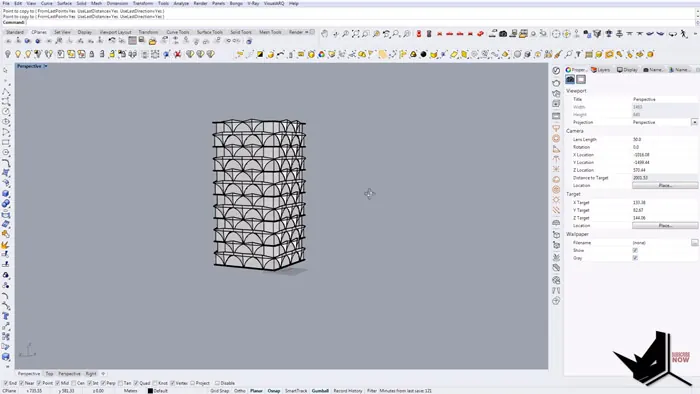Viewport: 700px width, 394px height.
Task: Click the curved arc tool in left toolbar
Action: tap(5, 163)
